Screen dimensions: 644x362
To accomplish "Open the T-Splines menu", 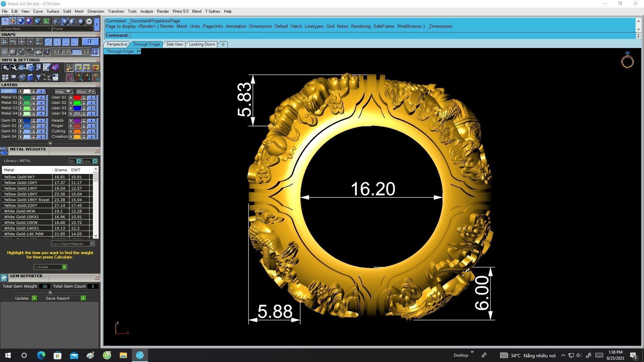I will (212, 11).
